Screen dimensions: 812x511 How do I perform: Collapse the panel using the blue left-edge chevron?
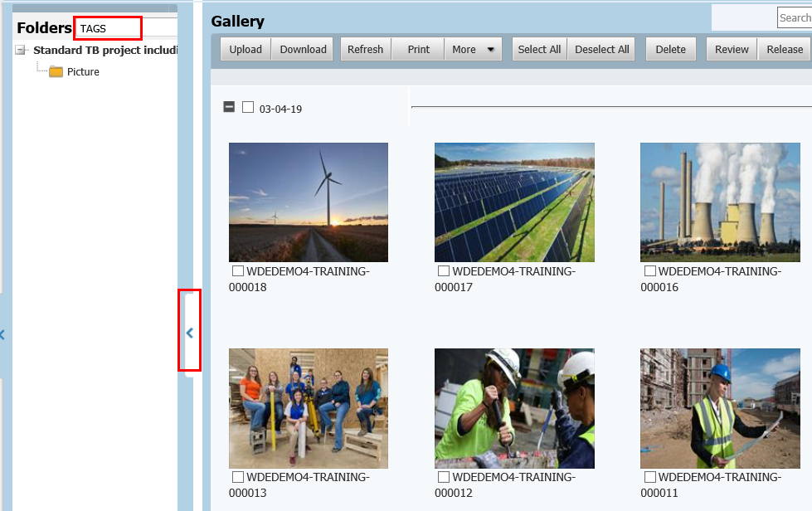coord(3,334)
